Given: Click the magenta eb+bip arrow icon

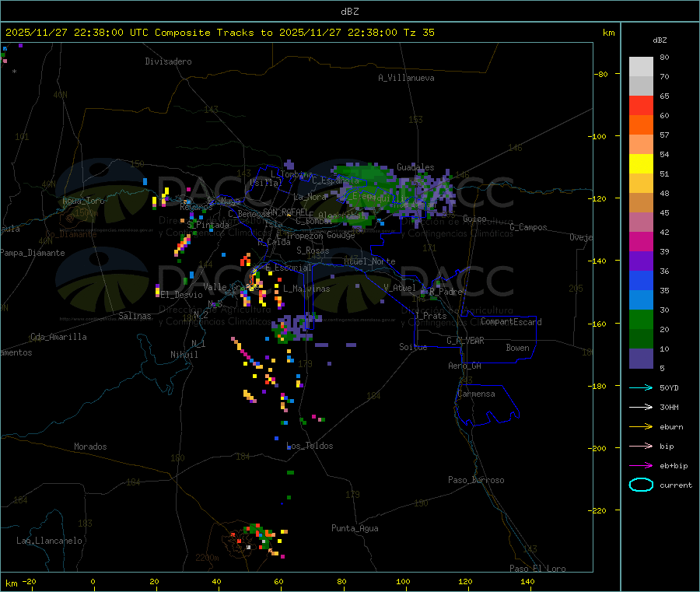Looking at the screenshot, I should [641, 466].
